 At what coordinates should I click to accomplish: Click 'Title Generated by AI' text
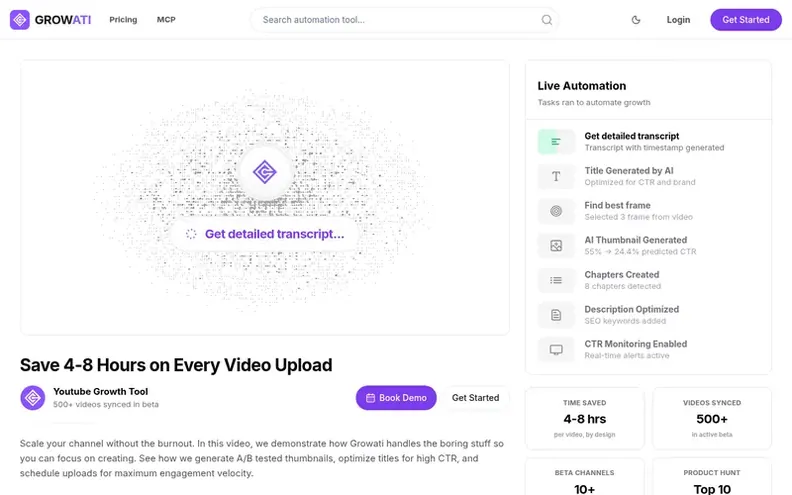(629, 171)
